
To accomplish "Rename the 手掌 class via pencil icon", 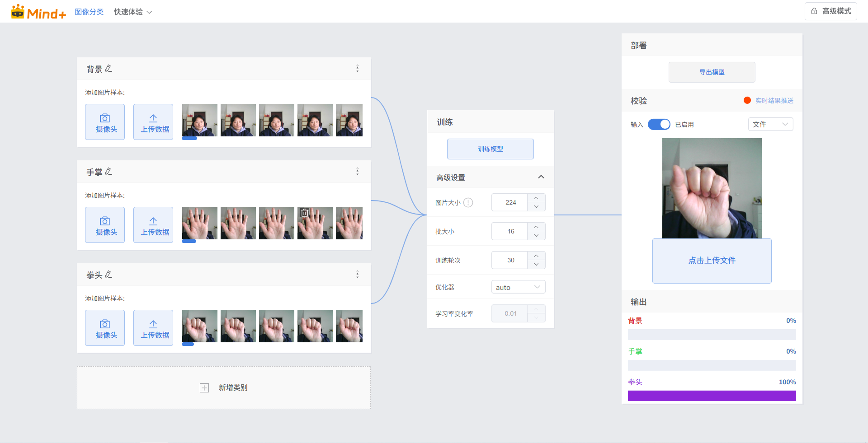I will click(108, 172).
